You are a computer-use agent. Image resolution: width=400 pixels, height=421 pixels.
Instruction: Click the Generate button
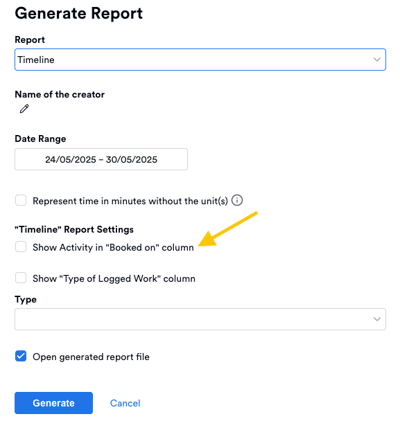pyautogui.click(x=54, y=403)
